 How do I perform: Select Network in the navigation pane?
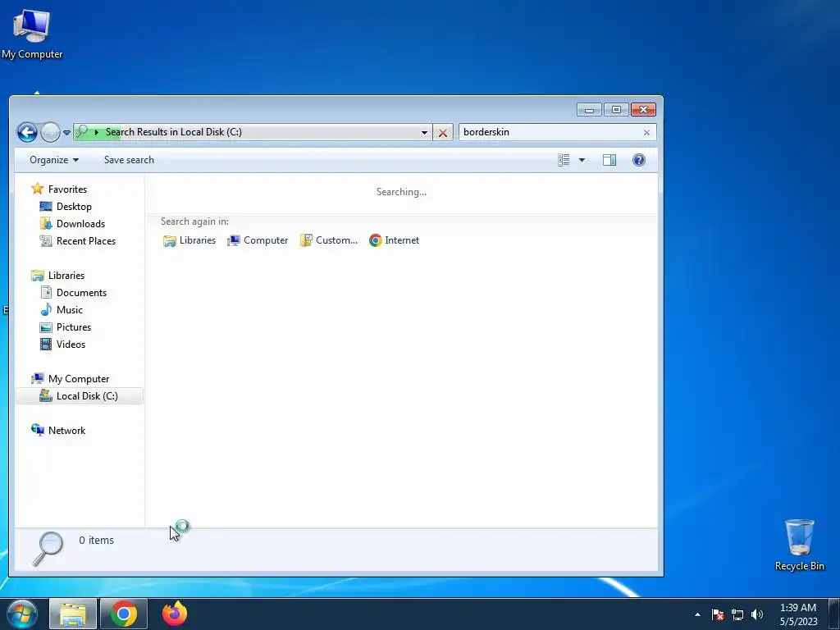coord(67,431)
